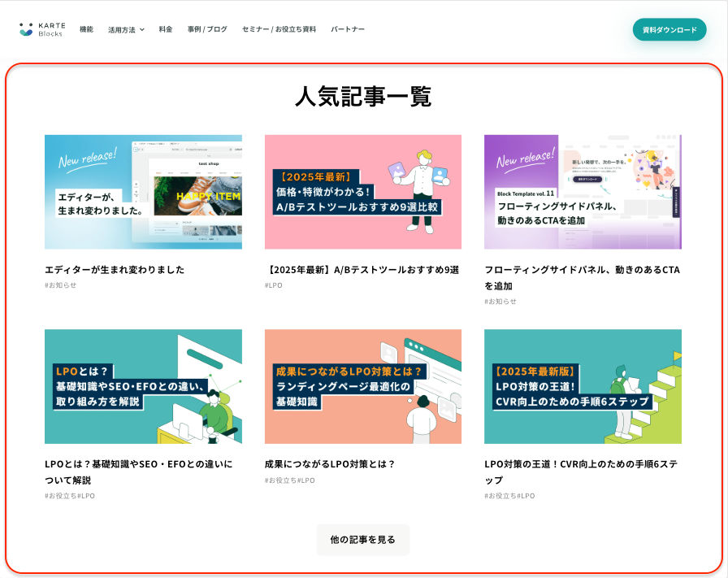Click title LPO対策の王道！CVR向上のための手順6ステップ
Image resolution: width=728 pixels, height=578 pixels.
tap(581, 472)
